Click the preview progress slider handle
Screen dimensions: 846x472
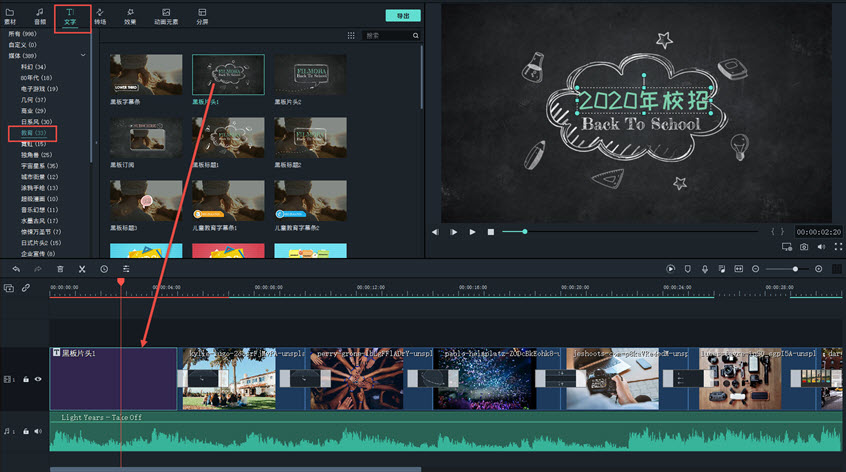click(x=524, y=231)
